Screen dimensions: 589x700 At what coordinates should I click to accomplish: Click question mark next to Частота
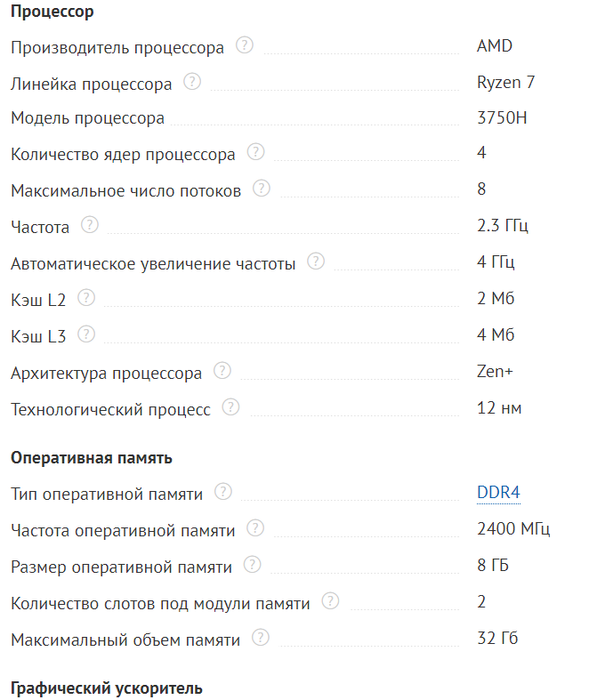coord(90,225)
